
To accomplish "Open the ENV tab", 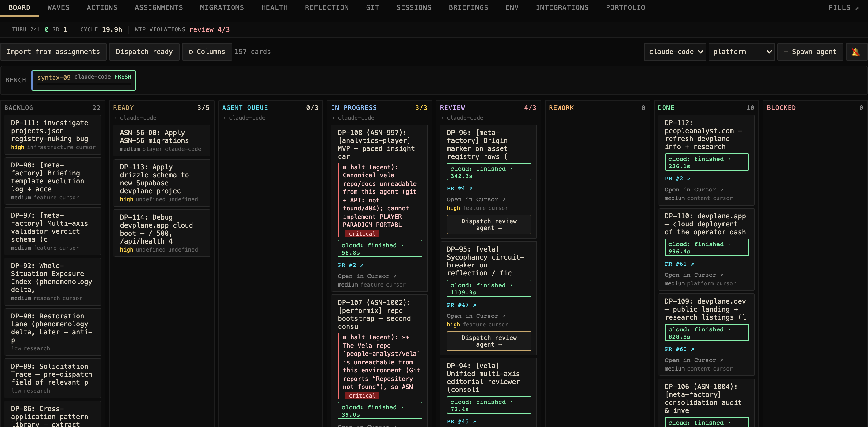I will click(512, 7).
